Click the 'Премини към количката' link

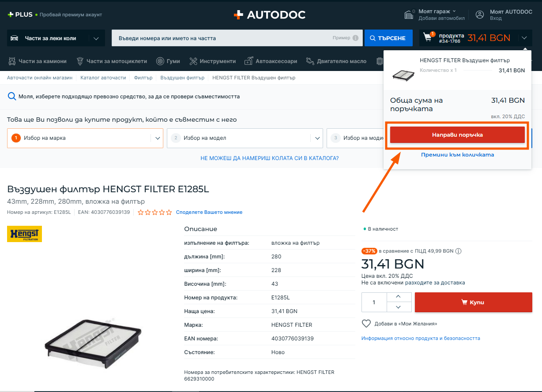(x=457, y=155)
